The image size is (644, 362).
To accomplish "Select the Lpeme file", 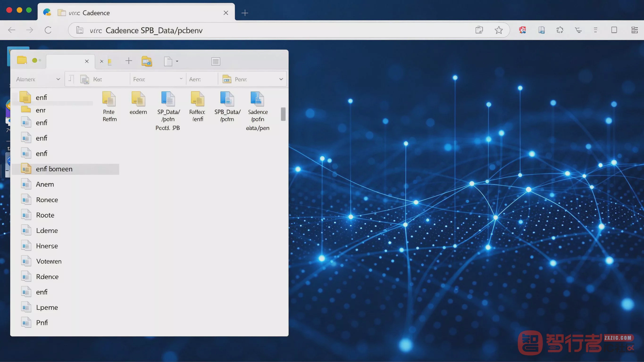I will pos(39,308).
